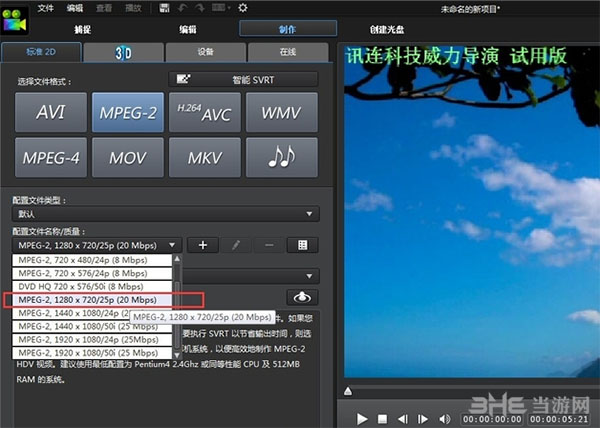Step to next frame in preview
This screenshot has width=600, height=428.
click(x=423, y=419)
